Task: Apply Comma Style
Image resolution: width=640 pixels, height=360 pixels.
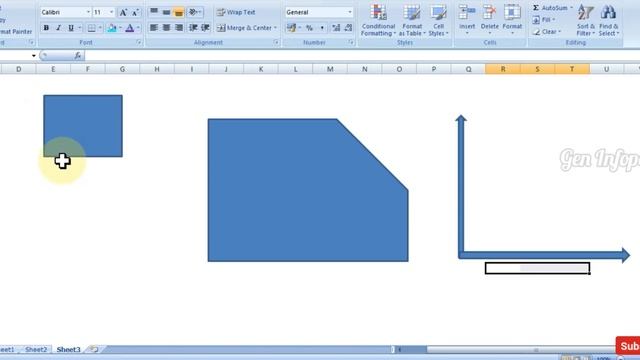Action: (322, 28)
